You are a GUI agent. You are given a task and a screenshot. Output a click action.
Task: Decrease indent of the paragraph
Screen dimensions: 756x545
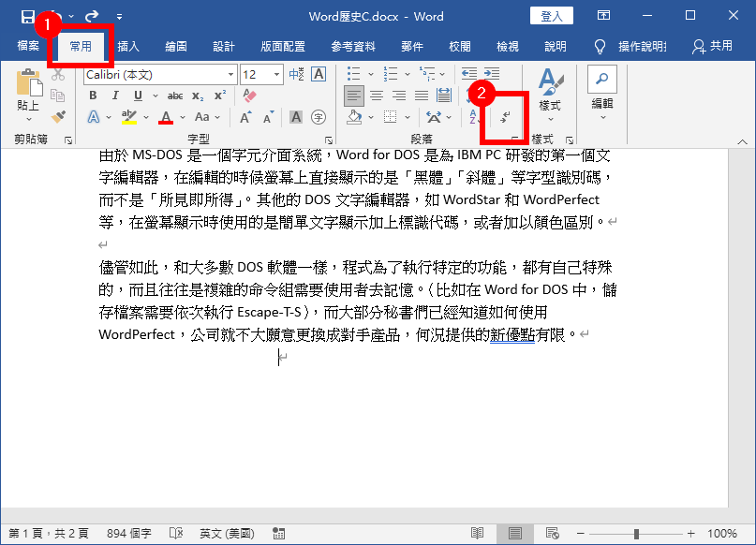(469, 73)
